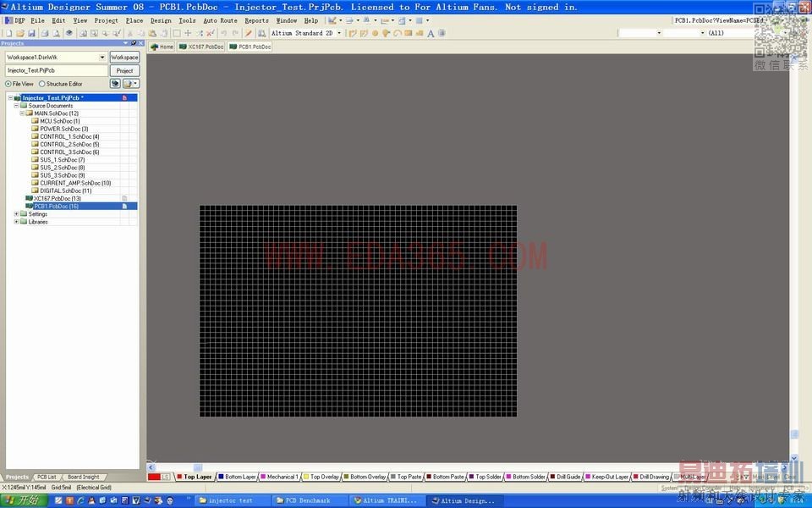Switch to the Board Insight panel tab
The width and height of the screenshot is (812, 508).
(x=84, y=477)
